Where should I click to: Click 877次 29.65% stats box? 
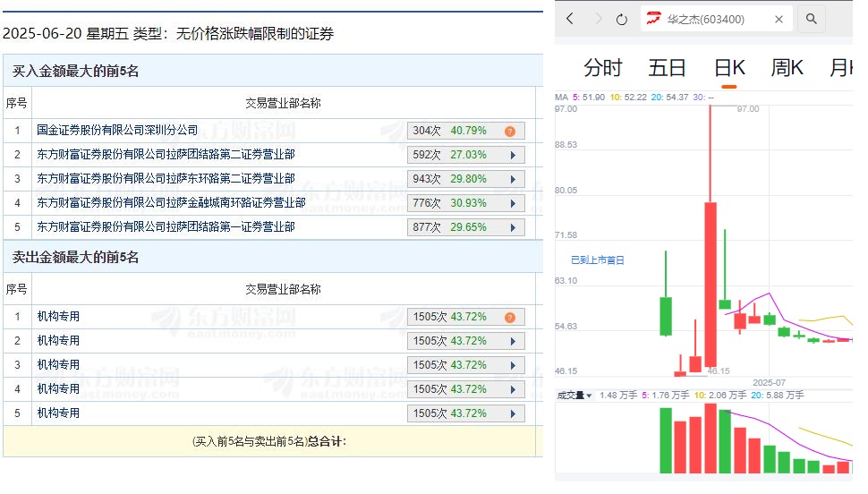(465, 227)
